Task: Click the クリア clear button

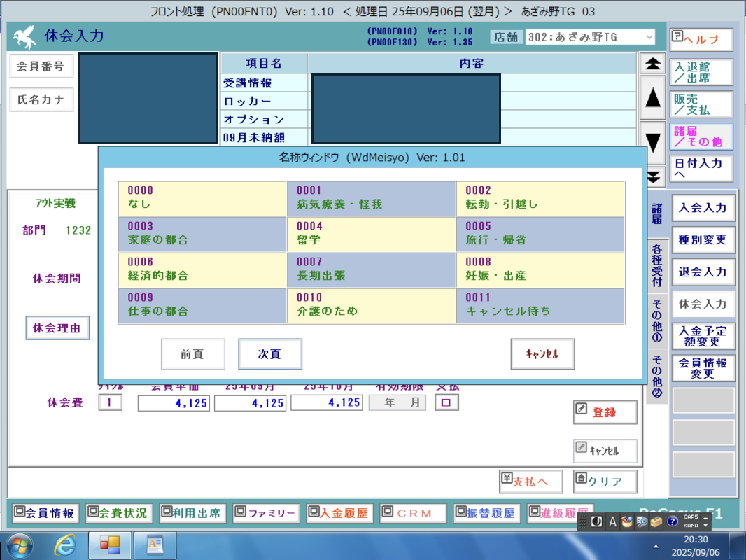Action: click(x=605, y=482)
